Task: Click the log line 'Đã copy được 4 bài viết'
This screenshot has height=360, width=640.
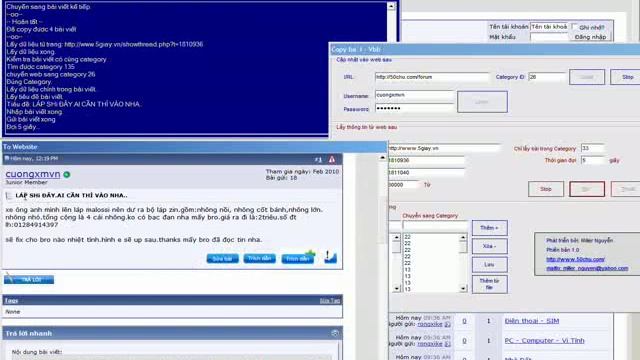Action: (41, 29)
